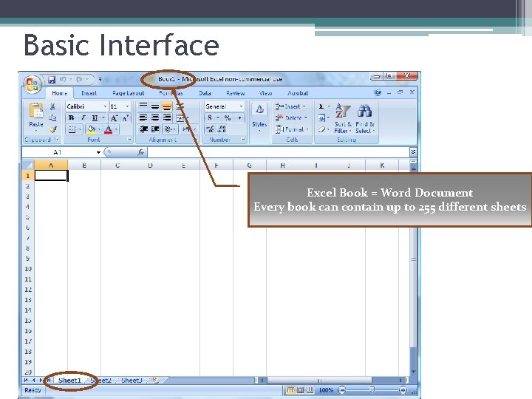The width and height of the screenshot is (532, 399).
Task: Open the Font dialog launcher
Action: (x=129, y=140)
